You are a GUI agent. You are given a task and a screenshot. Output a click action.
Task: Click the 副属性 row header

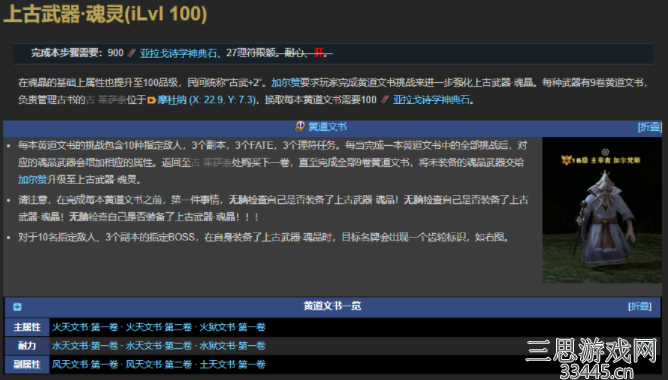tap(27, 365)
